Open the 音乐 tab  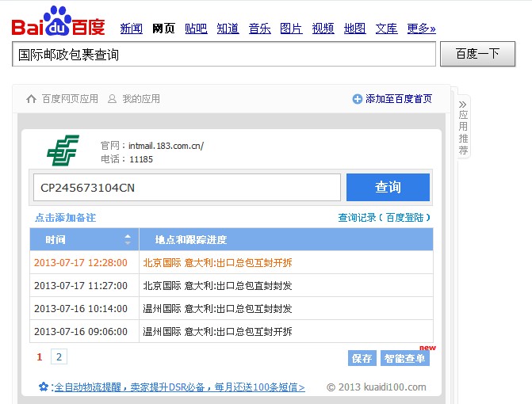(x=259, y=29)
